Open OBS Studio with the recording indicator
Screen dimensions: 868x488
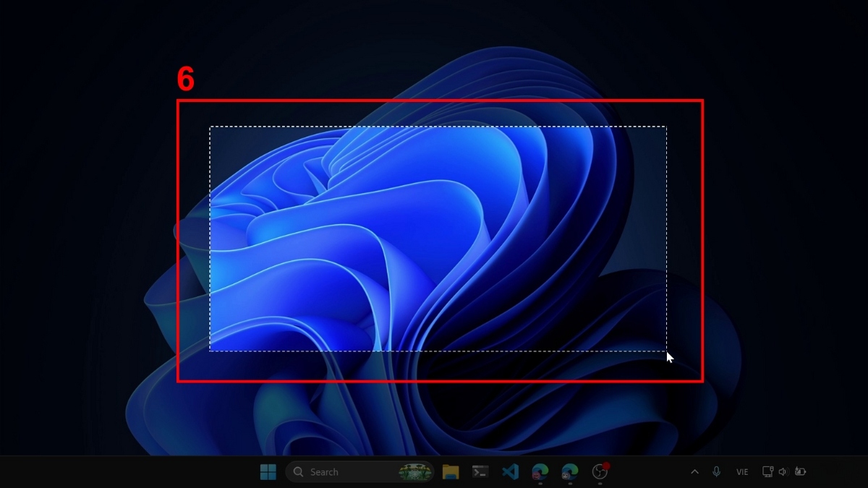(599, 472)
